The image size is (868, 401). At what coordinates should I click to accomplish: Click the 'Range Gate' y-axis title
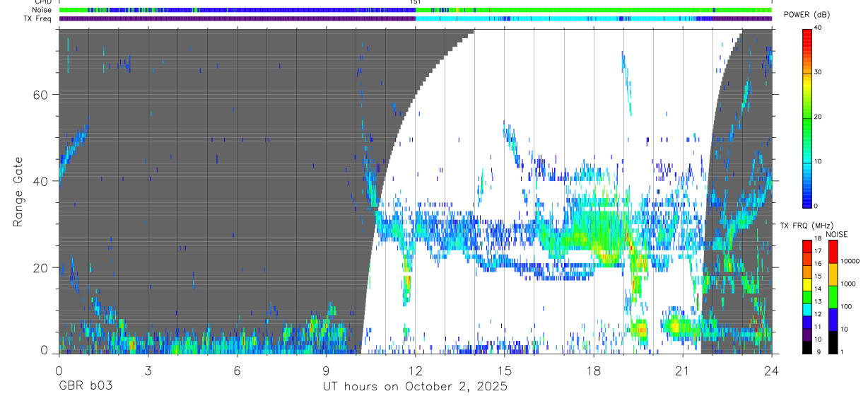click(x=19, y=192)
